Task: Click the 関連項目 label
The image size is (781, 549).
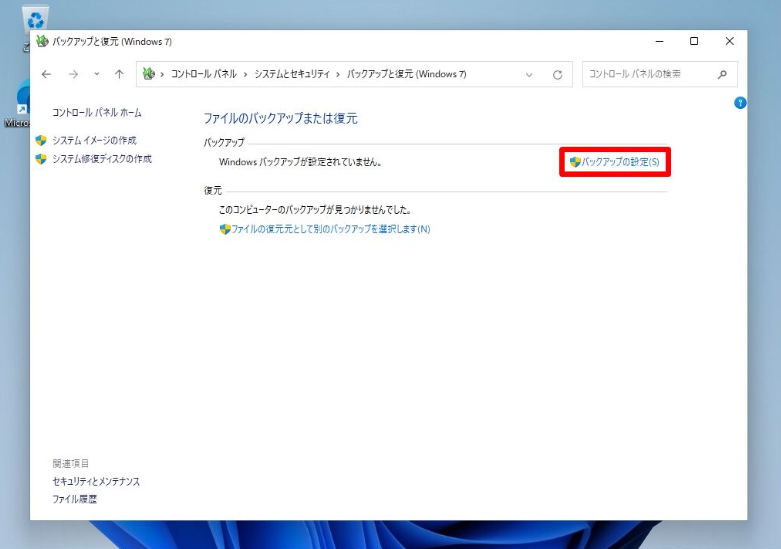Action: click(x=71, y=463)
